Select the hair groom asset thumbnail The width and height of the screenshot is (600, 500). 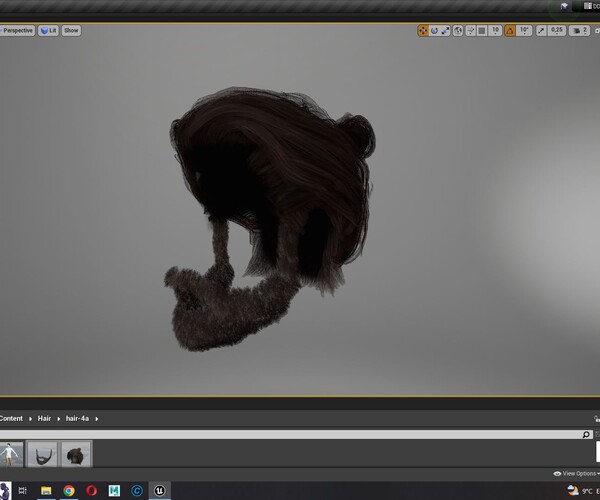point(76,454)
